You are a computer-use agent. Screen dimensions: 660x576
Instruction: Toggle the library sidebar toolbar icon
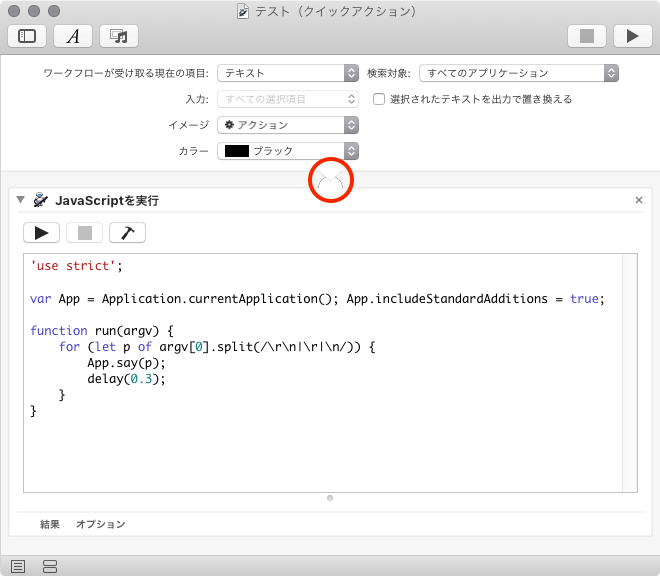tap(27, 36)
